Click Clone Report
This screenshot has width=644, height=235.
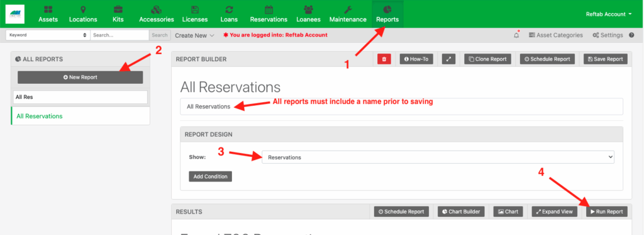pos(487,59)
